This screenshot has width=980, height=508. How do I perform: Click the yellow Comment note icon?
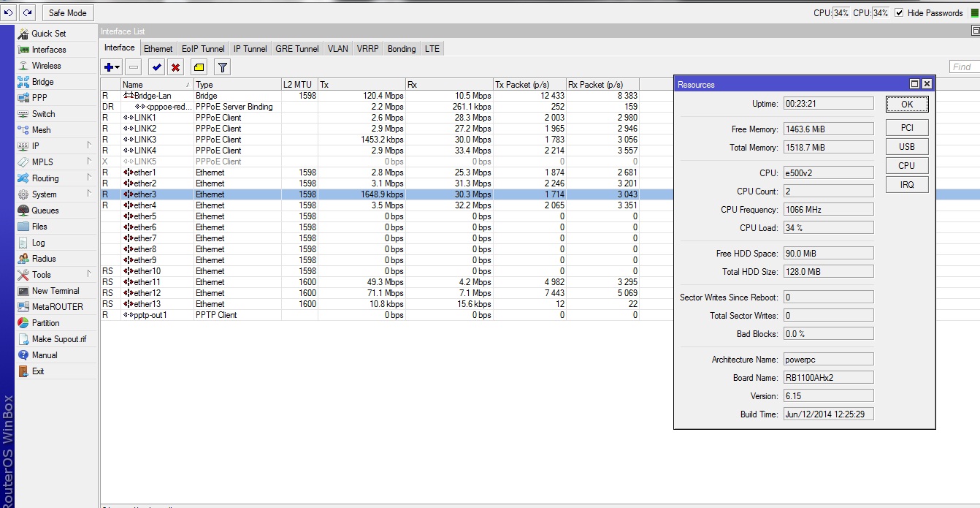click(x=199, y=67)
